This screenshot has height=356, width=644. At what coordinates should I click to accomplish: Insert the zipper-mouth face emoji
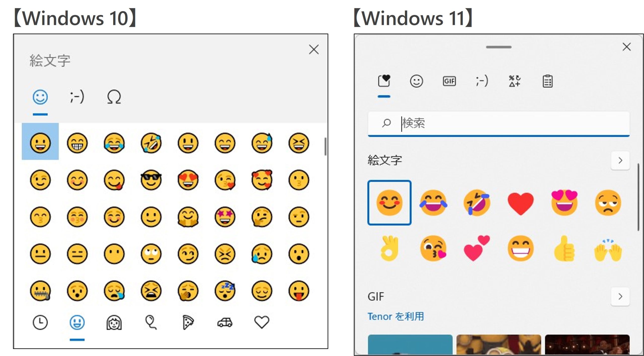click(x=40, y=291)
